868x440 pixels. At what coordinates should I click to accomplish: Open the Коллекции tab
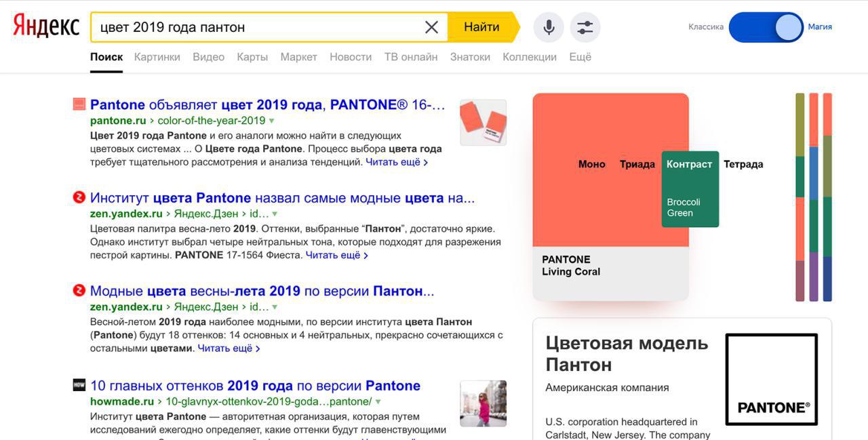(x=530, y=57)
